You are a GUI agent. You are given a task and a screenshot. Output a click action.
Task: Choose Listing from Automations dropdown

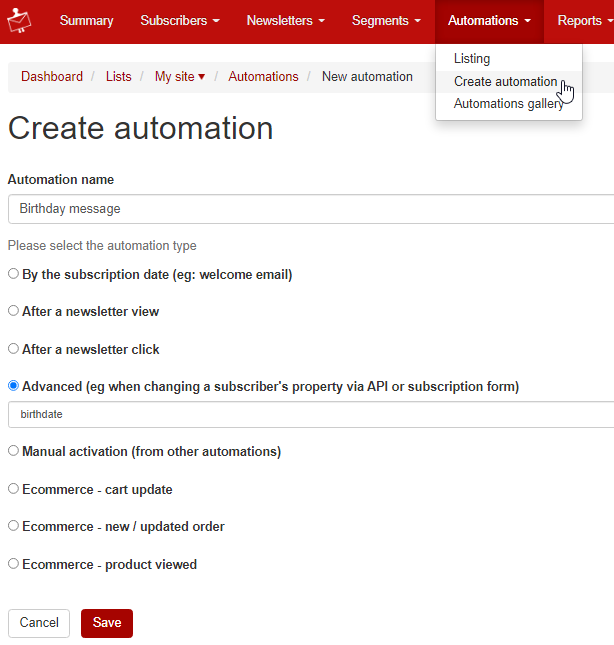(472, 58)
